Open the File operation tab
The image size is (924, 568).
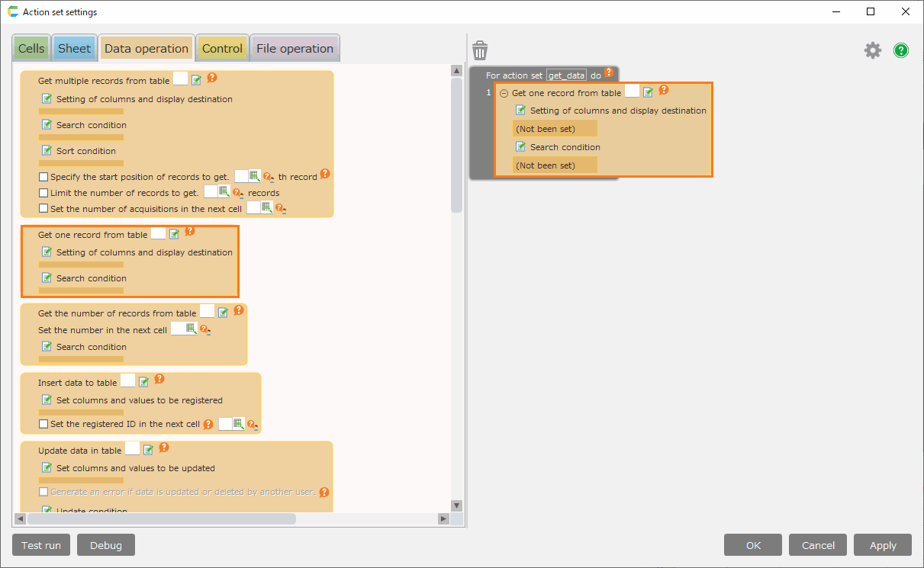(295, 48)
